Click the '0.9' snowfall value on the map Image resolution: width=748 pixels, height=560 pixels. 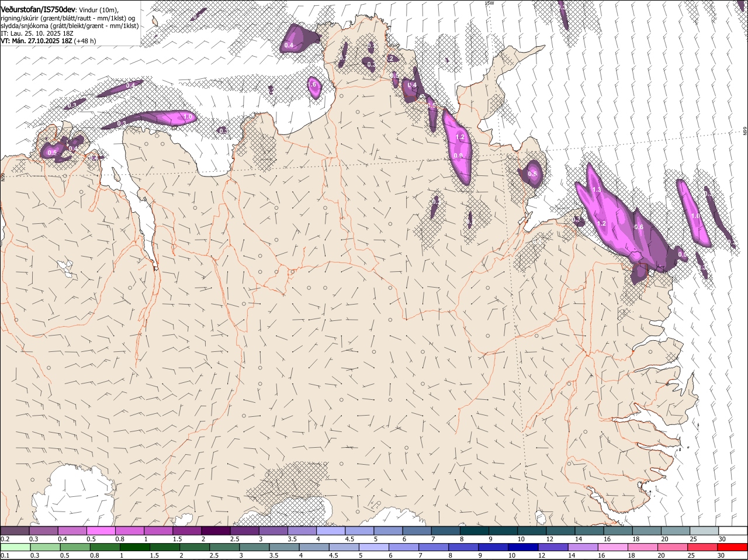[458, 156]
